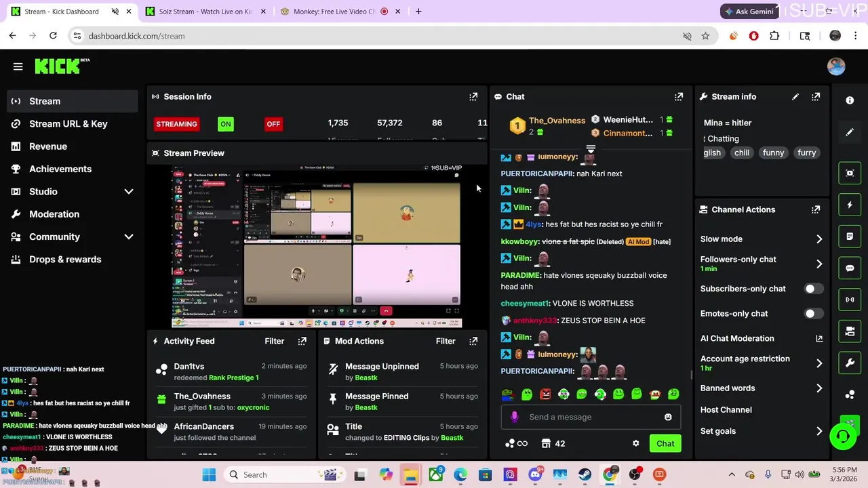Send message with Chat button
Viewport: 868px width, 488px height.
coord(665,444)
